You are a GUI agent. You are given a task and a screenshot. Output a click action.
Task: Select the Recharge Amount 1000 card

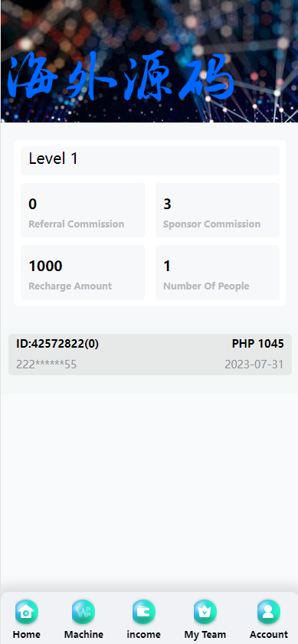click(x=83, y=273)
